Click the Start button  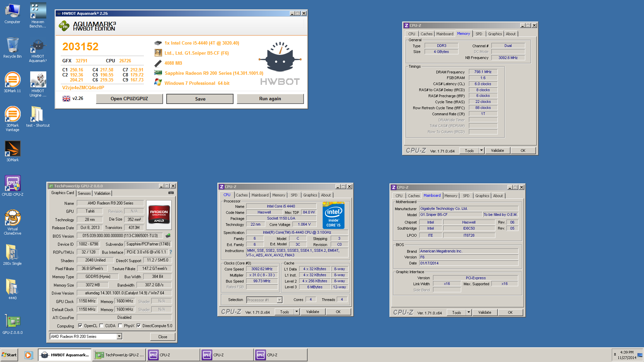pyautogui.click(x=9, y=355)
